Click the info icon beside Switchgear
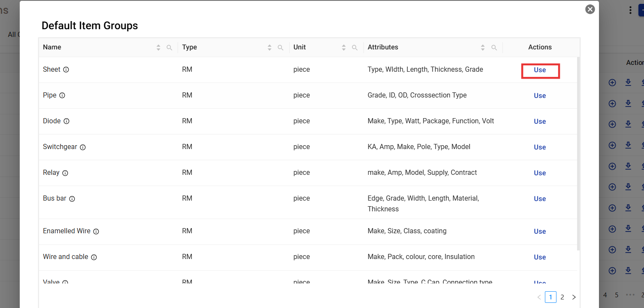Image resolution: width=644 pixels, height=308 pixels. pos(83,147)
